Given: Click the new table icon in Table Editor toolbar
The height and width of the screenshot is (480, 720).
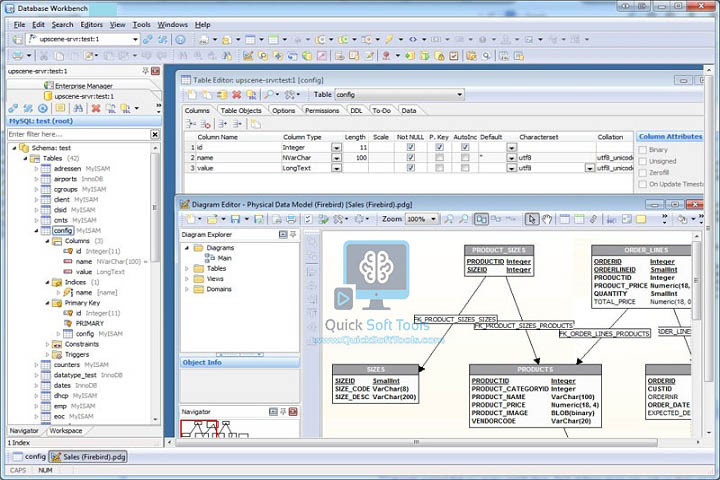Looking at the screenshot, I should [192, 95].
